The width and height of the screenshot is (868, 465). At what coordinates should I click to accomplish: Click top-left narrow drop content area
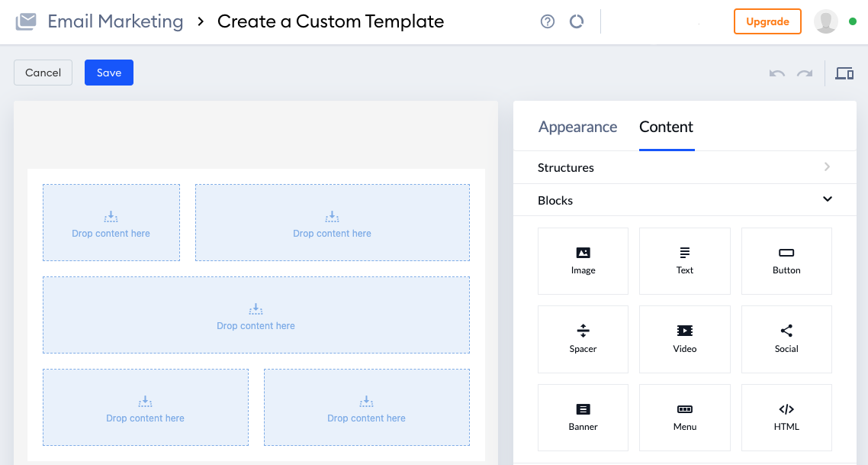[x=111, y=222]
